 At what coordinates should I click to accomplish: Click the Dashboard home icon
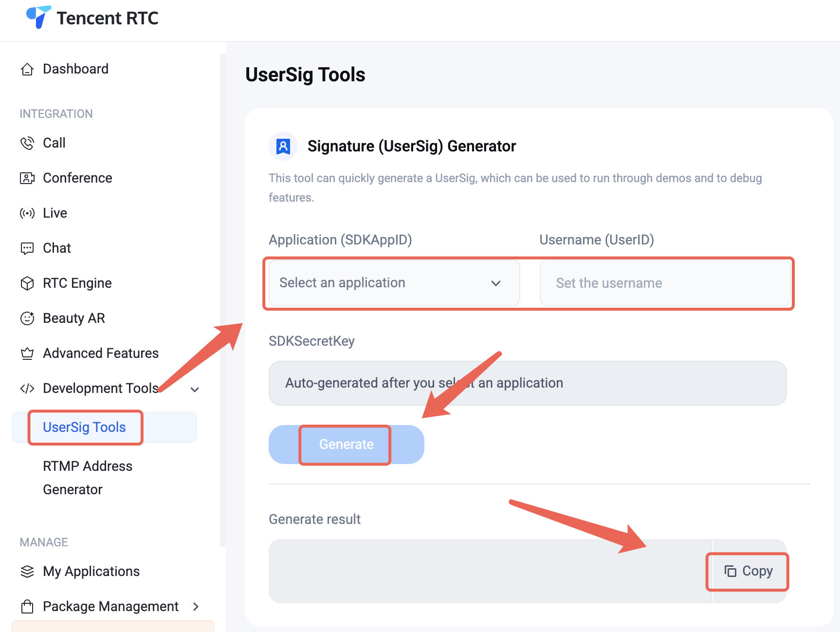27,69
